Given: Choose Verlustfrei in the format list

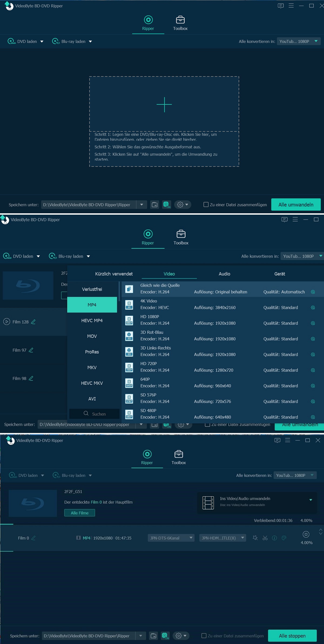Looking at the screenshot, I should [x=92, y=289].
